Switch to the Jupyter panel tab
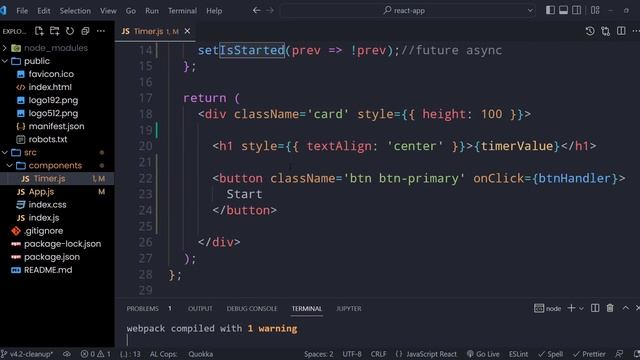Viewport: 640px width, 360px height. [x=349, y=309]
